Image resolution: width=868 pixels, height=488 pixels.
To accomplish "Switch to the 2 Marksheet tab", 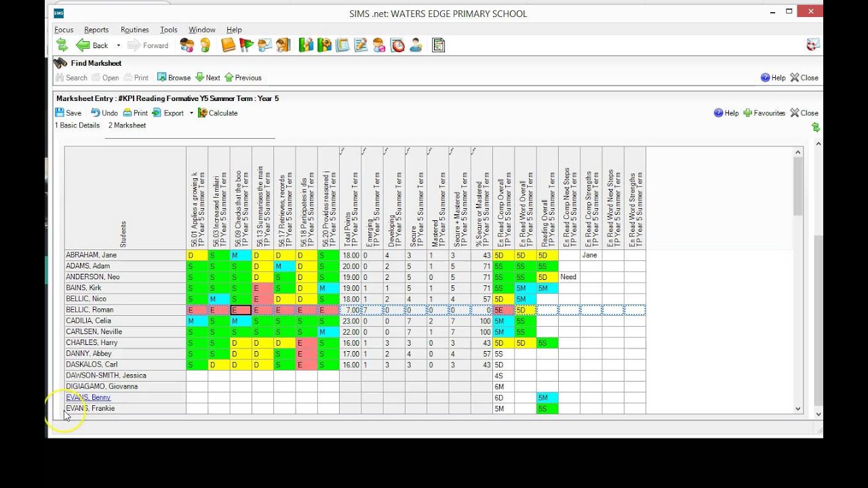I will point(127,125).
